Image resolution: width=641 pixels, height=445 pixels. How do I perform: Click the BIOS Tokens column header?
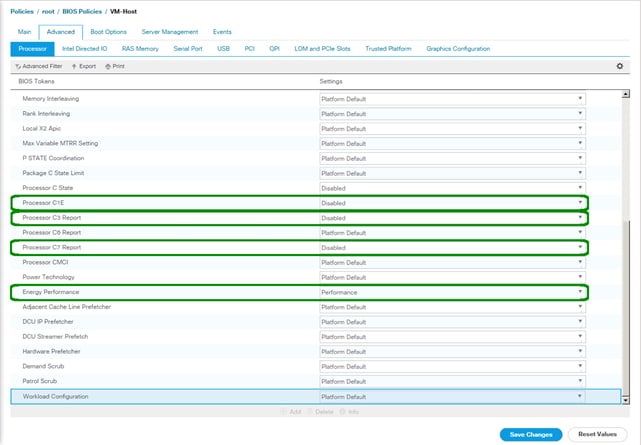coord(36,81)
